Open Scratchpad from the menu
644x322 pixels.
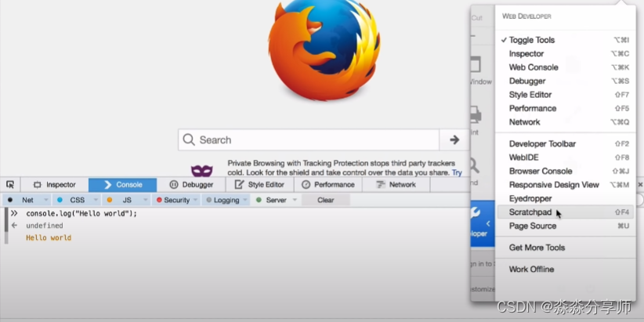click(565, 212)
